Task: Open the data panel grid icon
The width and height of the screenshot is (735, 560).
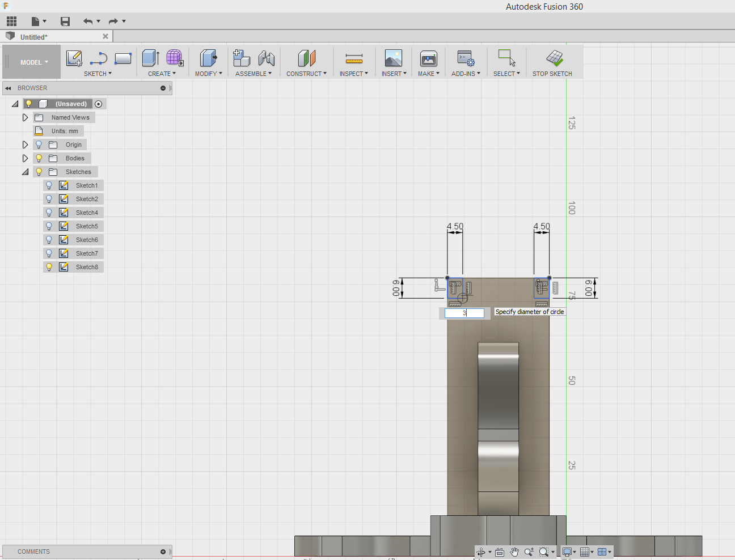Action: click(12, 22)
